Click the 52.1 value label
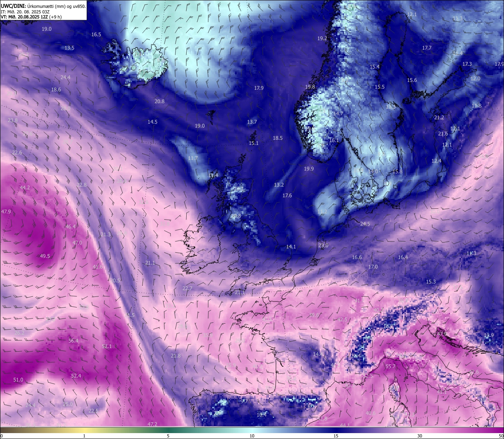Viewport: 504px width, 439px height. tap(107, 346)
